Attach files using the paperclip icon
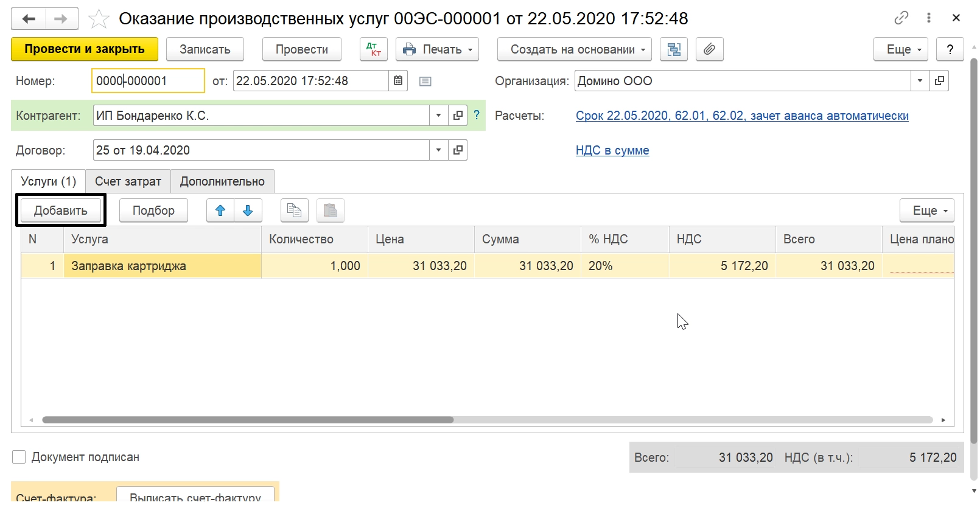 pyautogui.click(x=709, y=49)
